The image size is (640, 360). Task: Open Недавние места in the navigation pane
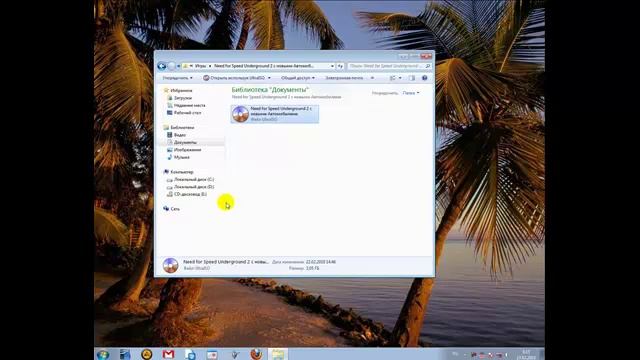coord(189,105)
